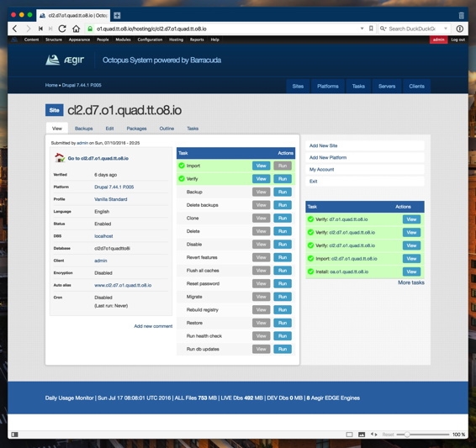Click the page tiling icon in the status bar
Image resolution: width=476 pixels, height=448 pixels.
click(349, 435)
